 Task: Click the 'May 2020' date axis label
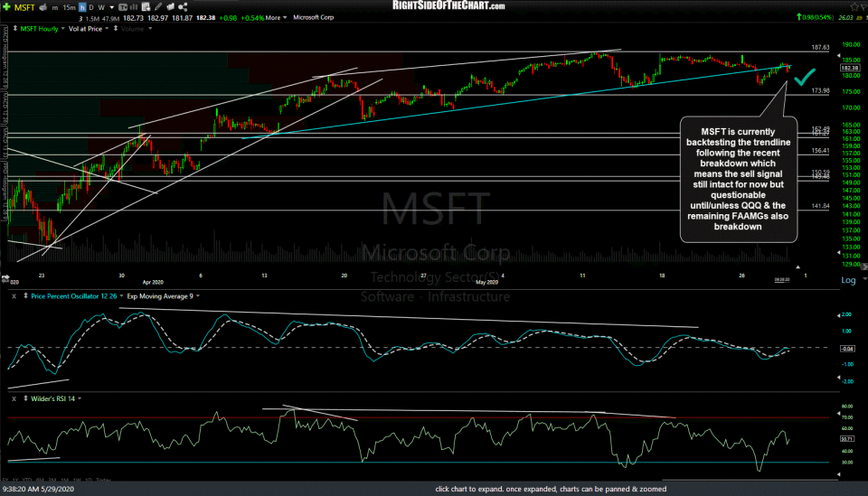tap(487, 282)
